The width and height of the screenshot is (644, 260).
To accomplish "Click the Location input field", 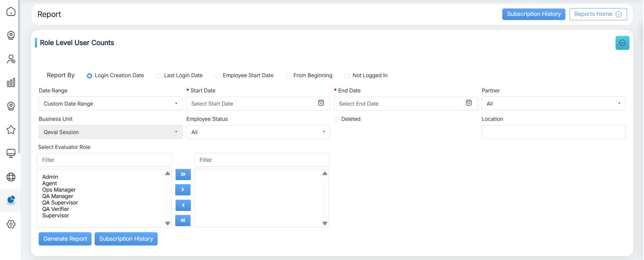I will pos(553,132).
